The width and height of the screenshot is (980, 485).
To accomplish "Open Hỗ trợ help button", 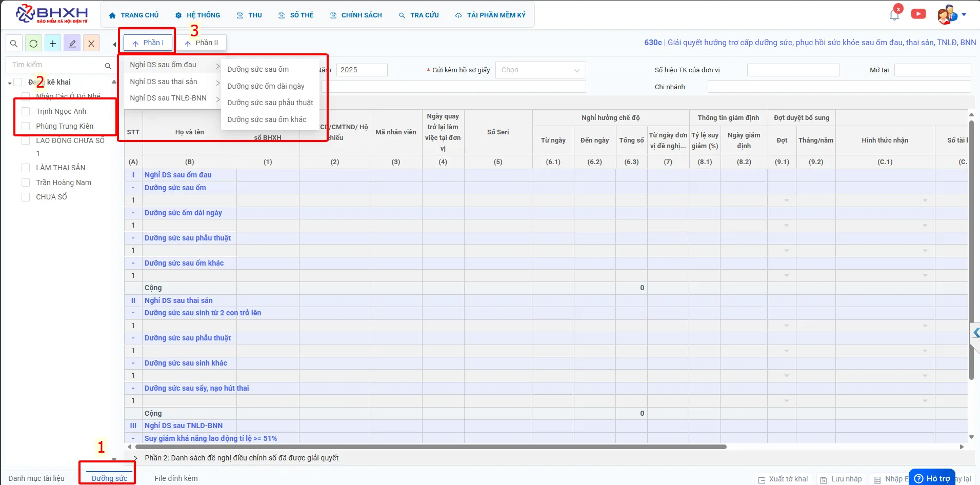I will pos(932,478).
